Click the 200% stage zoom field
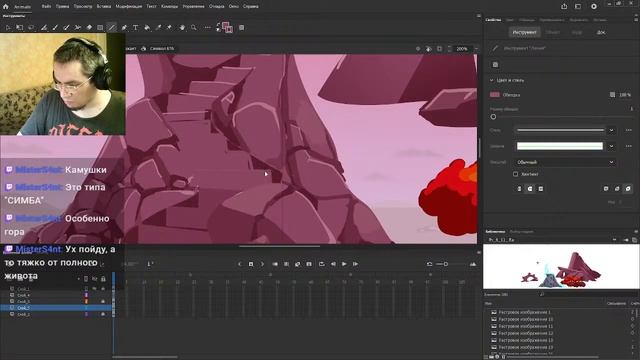The image size is (640, 360). coord(462,49)
